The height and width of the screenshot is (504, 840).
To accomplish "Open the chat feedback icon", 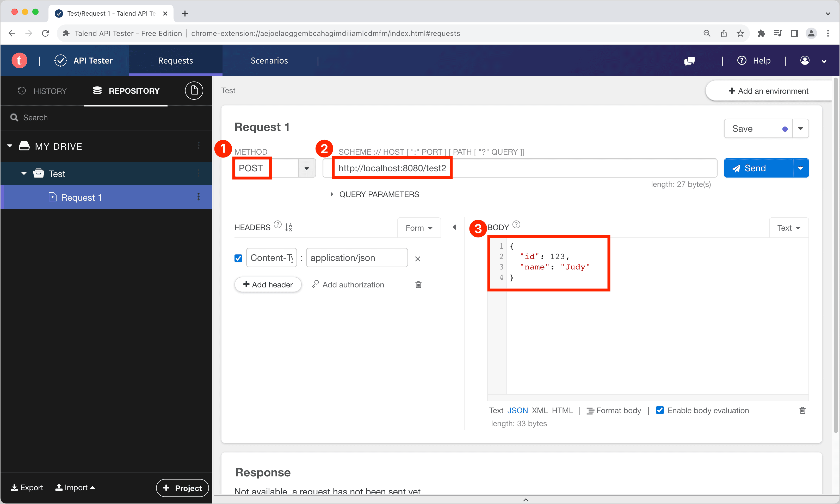I will pos(689,61).
